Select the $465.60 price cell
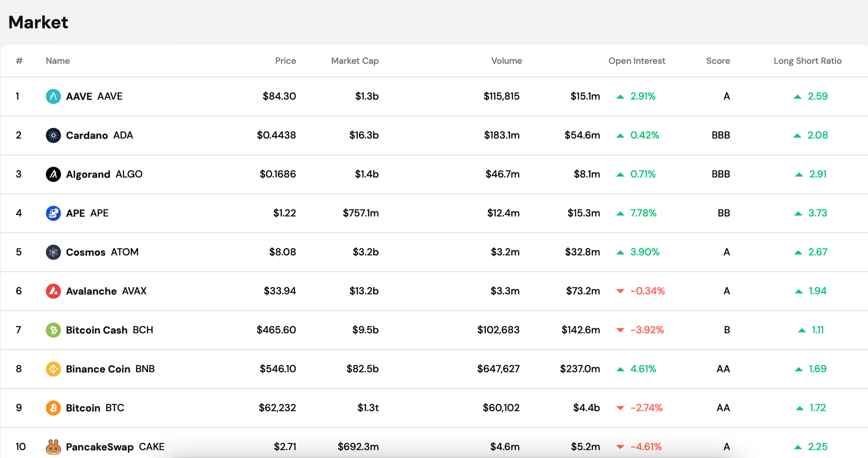 tap(276, 330)
